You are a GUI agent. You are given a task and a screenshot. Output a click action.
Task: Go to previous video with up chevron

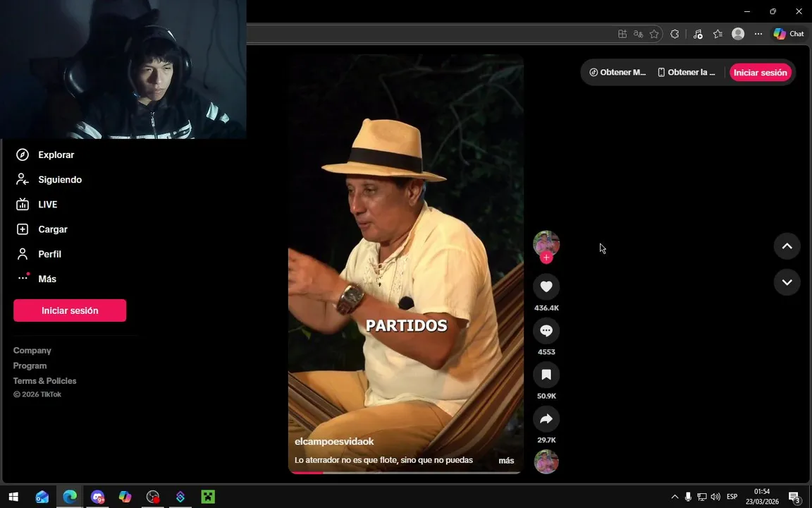pyautogui.click(x=787, y=246)
